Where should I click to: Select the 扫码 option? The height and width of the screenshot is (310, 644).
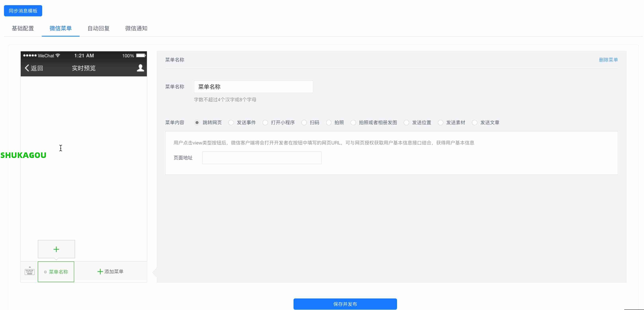point(304,123)
